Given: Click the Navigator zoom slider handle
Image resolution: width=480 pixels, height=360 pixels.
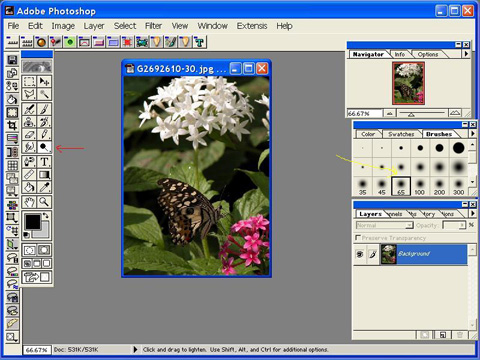Looking at the screenshot, I should point(411,115).
